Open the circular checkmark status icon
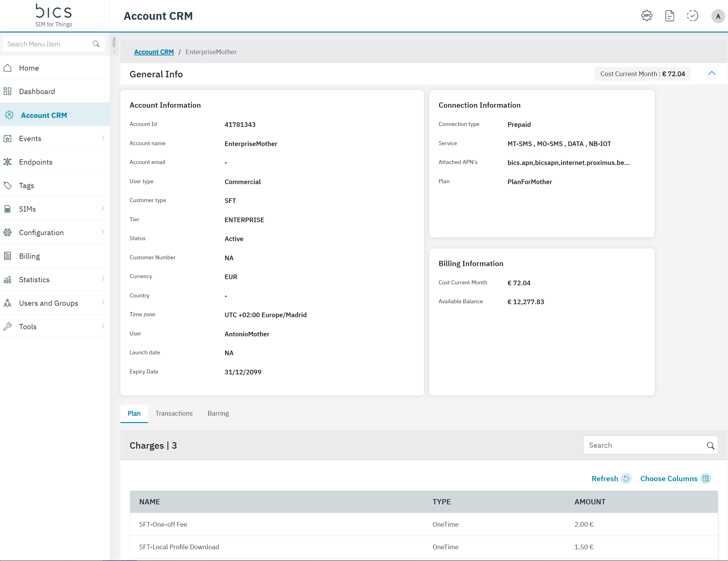This screenshot has width=728, height=561. 692,16
